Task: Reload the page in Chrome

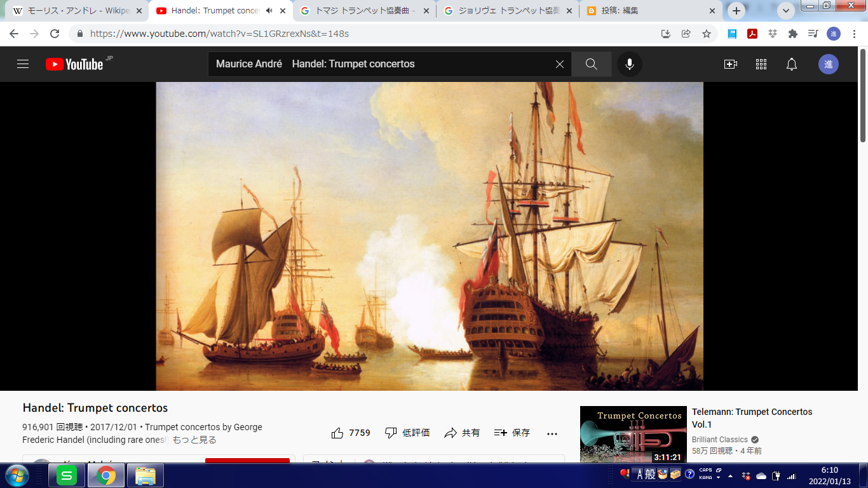Action: (x=55, y=34)
